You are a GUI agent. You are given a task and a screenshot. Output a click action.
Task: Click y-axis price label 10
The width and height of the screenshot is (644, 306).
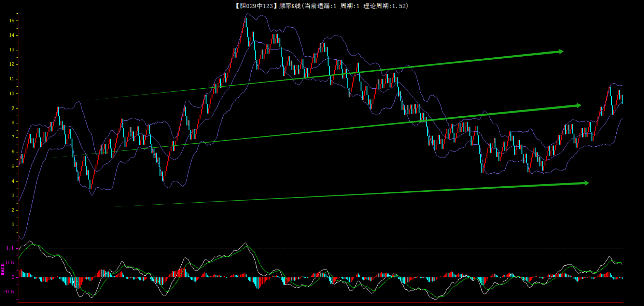click(12, 93)
